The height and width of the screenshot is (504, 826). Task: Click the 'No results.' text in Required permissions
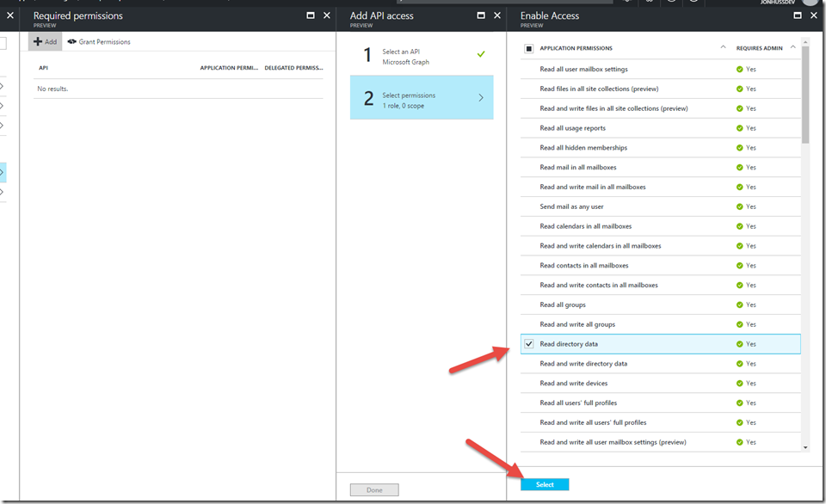[x=52, y=89]
